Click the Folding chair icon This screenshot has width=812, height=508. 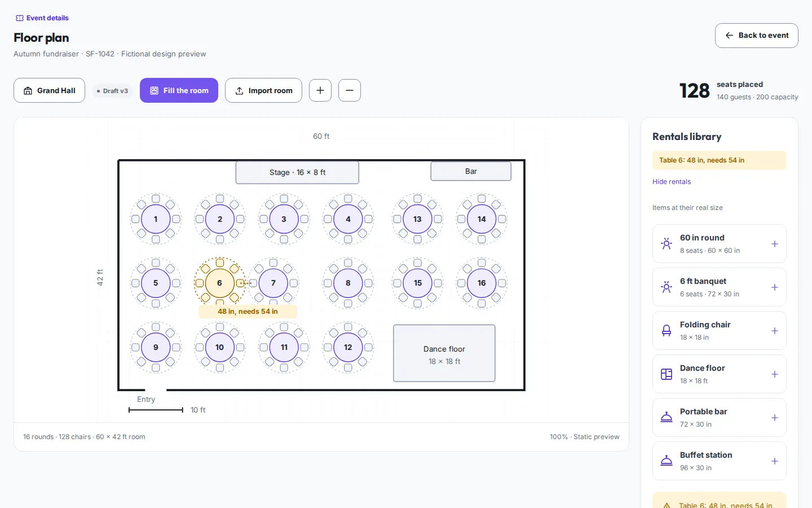tap(667, 331)
